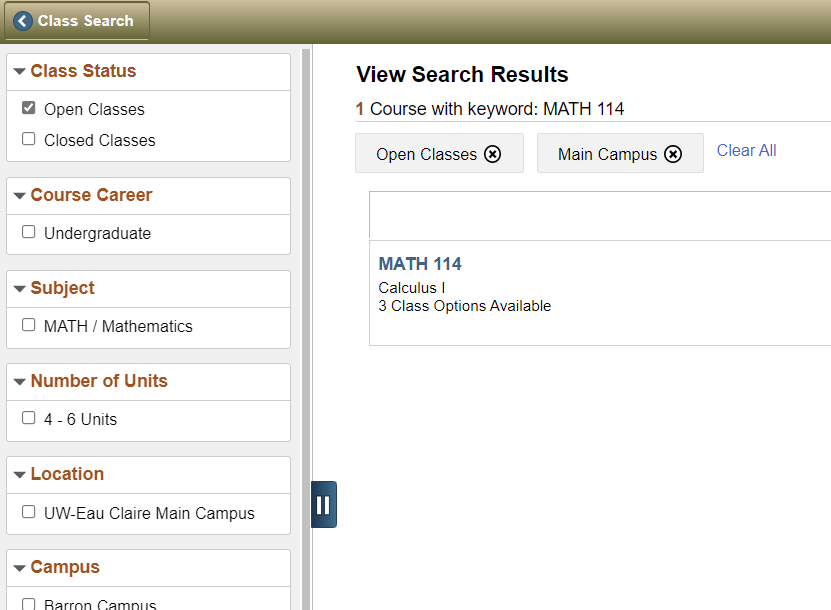Open the MATH 114 course result
Viewport: 831px width, 610px height.
coord(420,264)
